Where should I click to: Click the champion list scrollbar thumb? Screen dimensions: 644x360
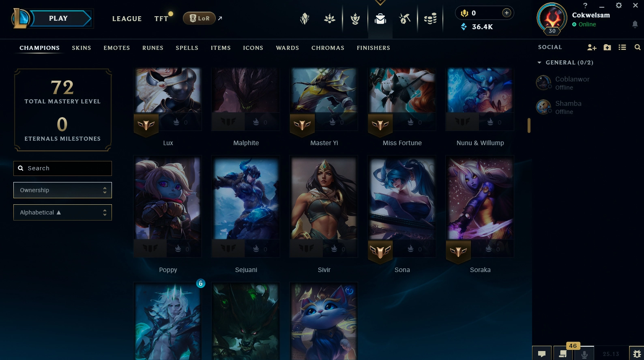[x=529, y=125]
